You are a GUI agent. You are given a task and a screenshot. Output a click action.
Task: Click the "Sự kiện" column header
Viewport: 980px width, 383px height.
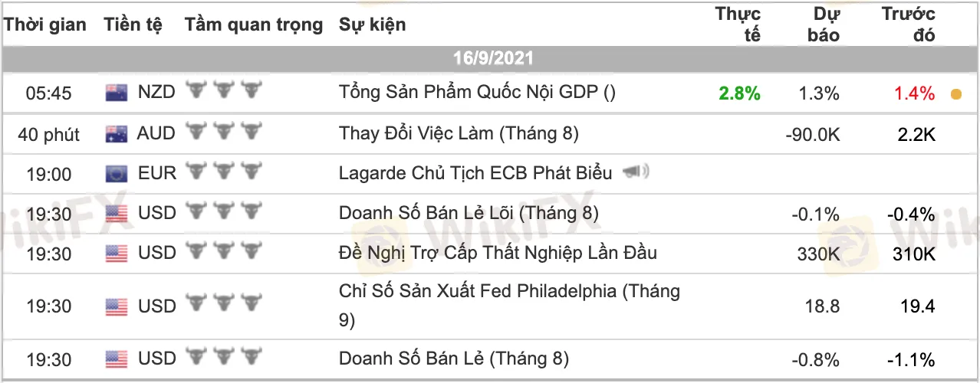click(x=373, y=25)
